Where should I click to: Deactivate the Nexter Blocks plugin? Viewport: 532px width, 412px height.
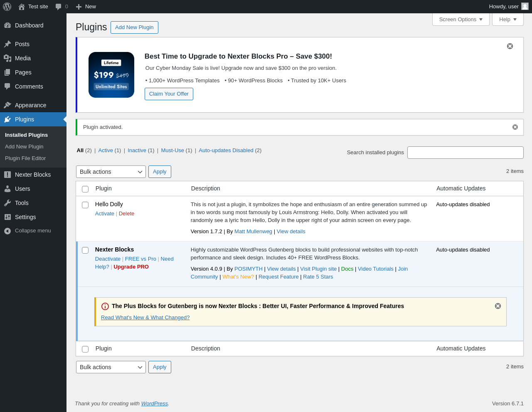pyautogui.click(x=108, y=259)
